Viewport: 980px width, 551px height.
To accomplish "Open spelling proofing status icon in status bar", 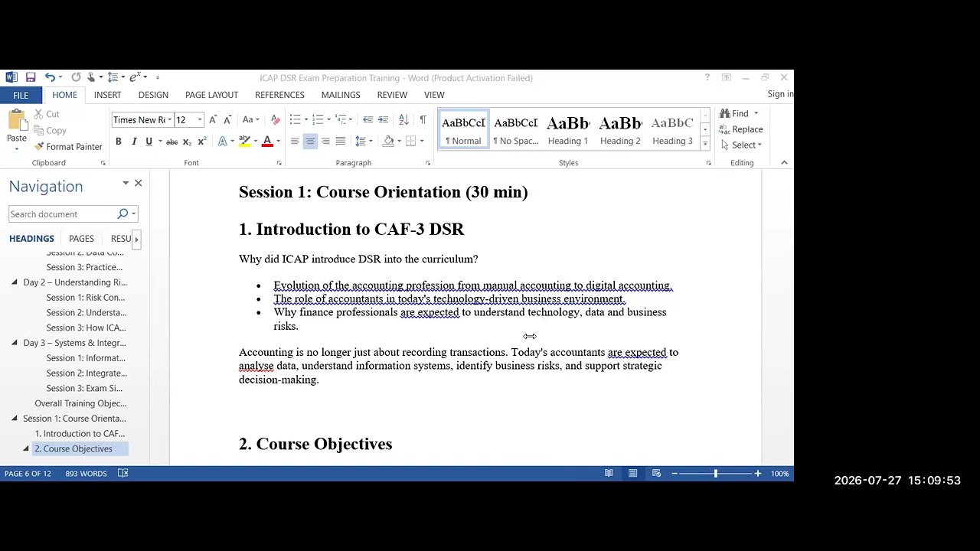I will 122,474.
